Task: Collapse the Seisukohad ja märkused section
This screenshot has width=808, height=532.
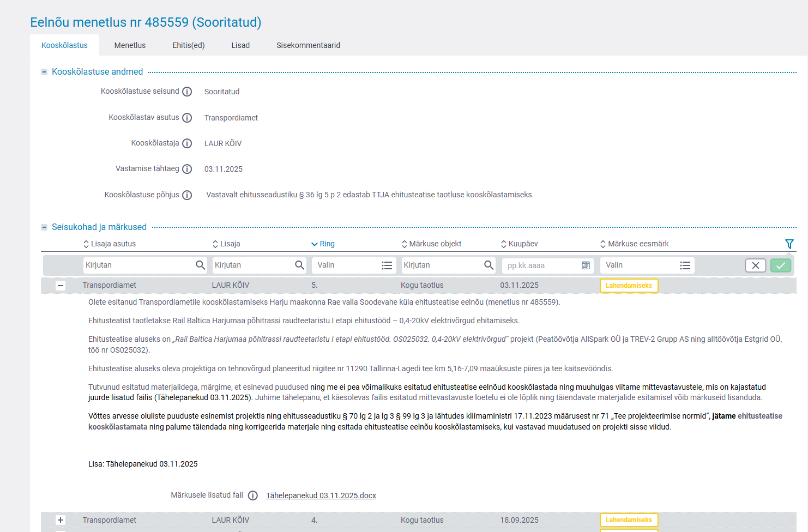Action: (x=44, y=227)
